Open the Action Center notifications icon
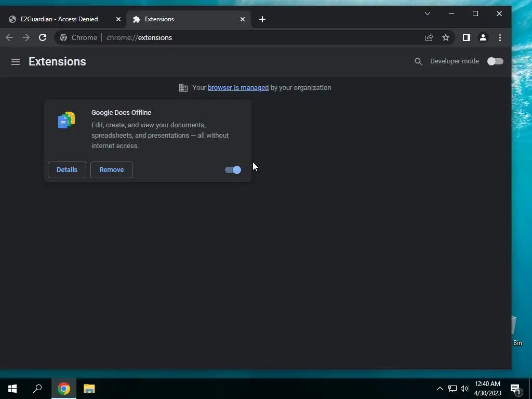This screenshot has width=532, height=399. [515, 389]
